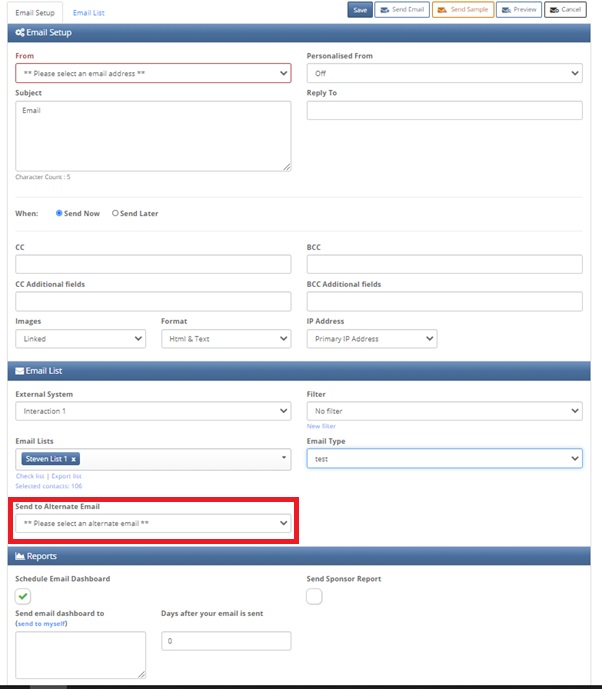
Task: Click the Send Sample envelope icon
Action: 442,10
